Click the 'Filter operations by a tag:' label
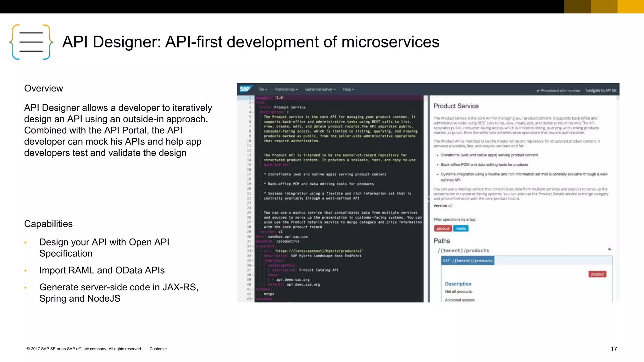Viewport: 644px width, 362px height. (x=454, y=219)
